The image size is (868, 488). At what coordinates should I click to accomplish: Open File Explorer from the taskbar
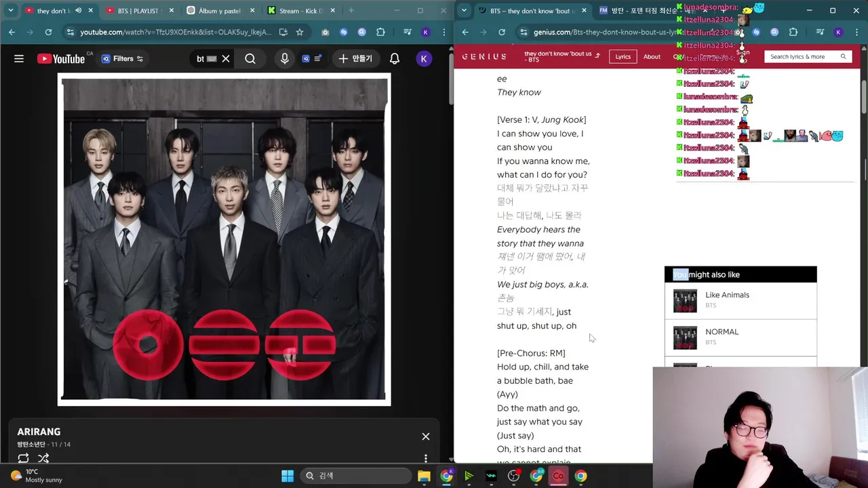pos(424,476)
